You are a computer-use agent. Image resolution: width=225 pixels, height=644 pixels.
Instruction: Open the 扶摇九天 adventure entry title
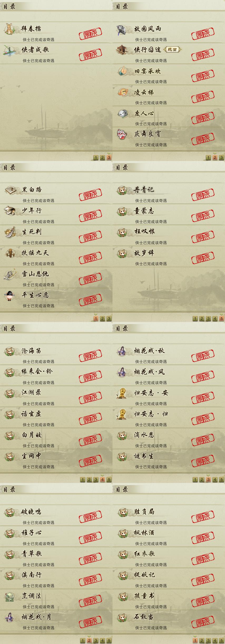tap(35, 253)
